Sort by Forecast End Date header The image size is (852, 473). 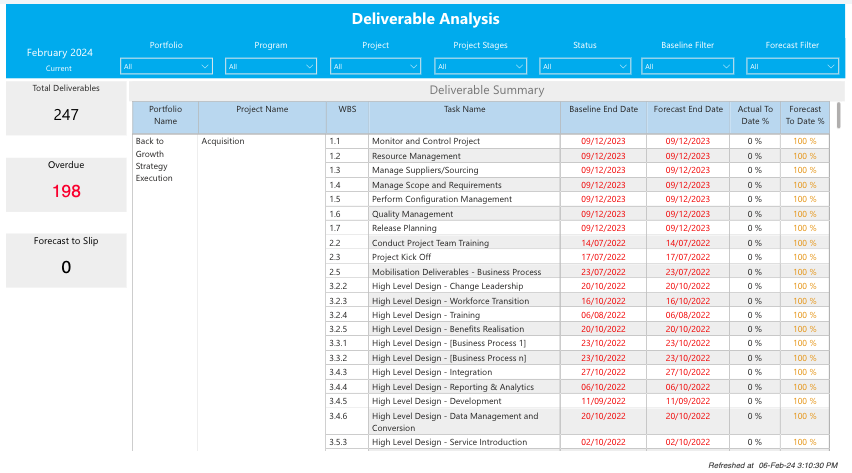tap(688, 117)
